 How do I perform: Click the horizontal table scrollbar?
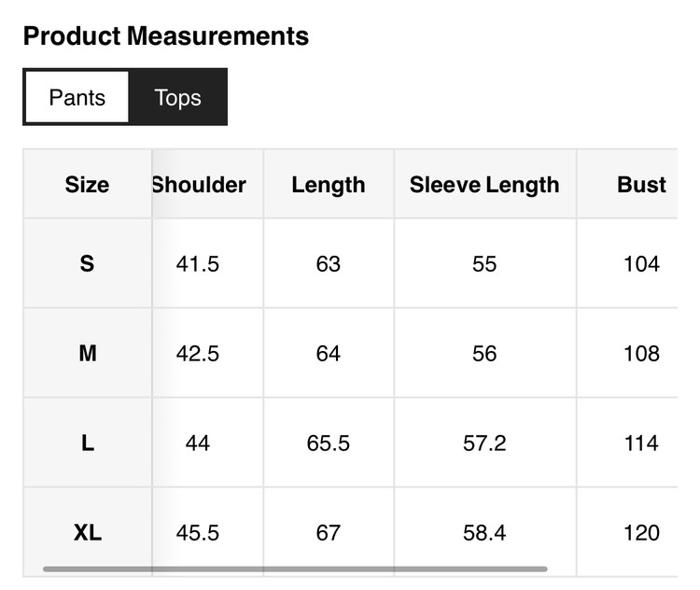pyautogui.click(x=295, y=569)
